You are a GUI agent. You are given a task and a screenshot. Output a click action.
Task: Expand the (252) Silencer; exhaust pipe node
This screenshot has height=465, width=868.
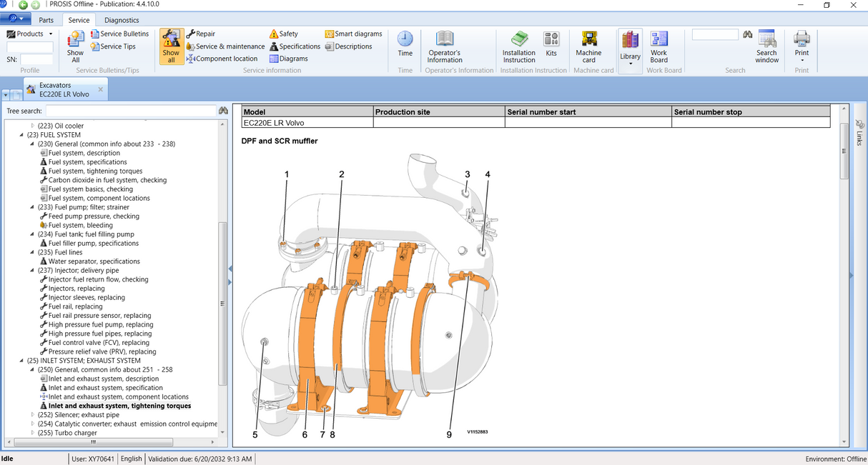tap(31, 414)
